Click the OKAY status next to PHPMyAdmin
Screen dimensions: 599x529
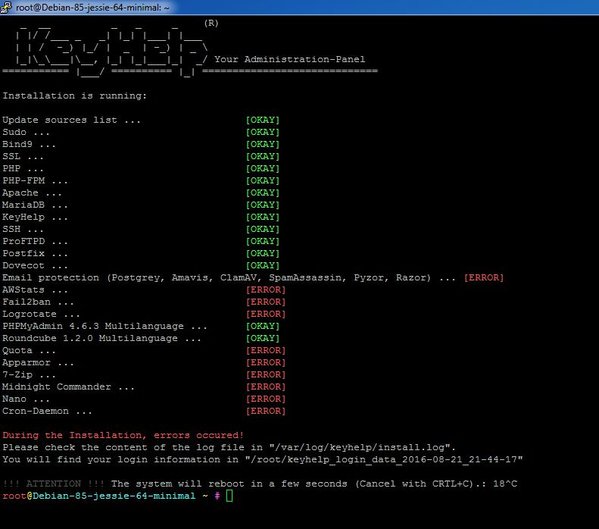pyautogui.click(x=263, y=326)
